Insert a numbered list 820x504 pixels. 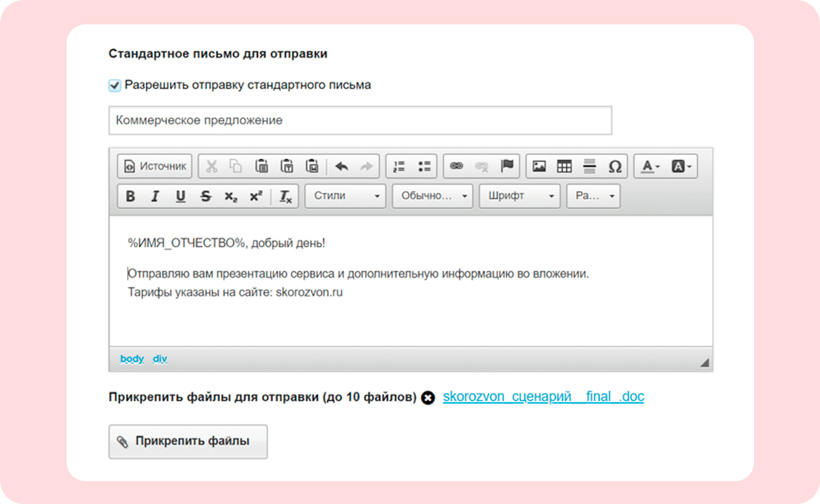(399, 166)
